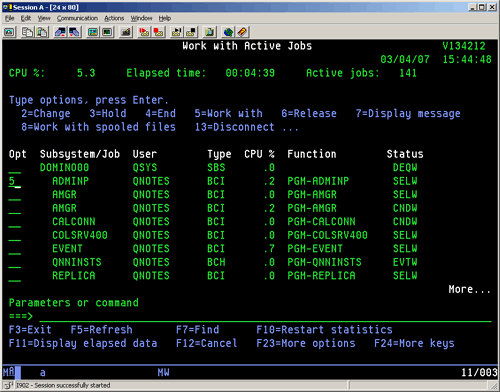Image resolution: width=500 pixels, height=392 pixels.
Task: Open the Color mapping toolbar icon
Action: 107,32
